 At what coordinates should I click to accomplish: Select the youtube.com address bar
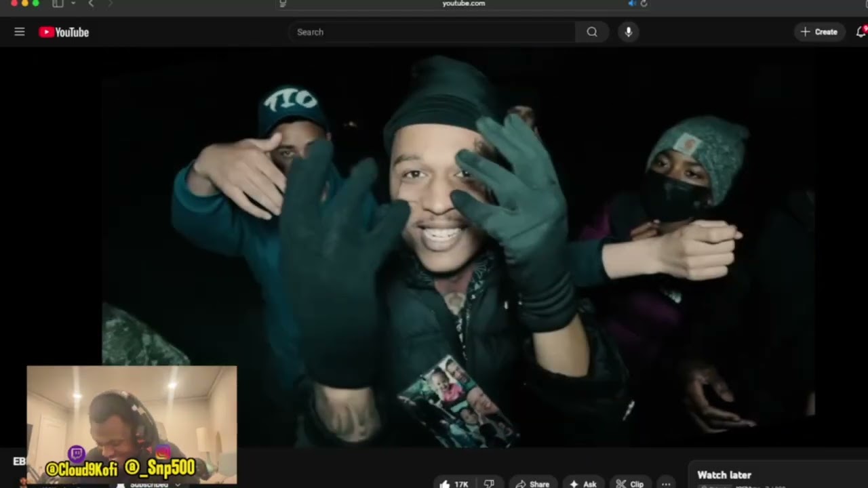464,3
